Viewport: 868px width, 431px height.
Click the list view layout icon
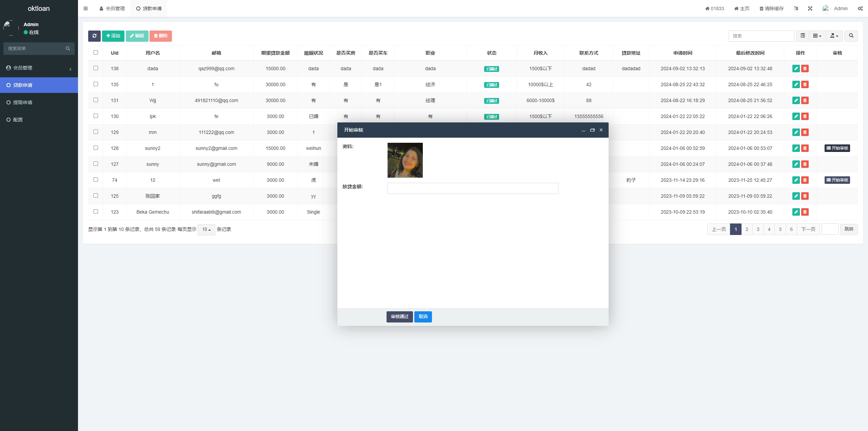[x=803, y=36]
